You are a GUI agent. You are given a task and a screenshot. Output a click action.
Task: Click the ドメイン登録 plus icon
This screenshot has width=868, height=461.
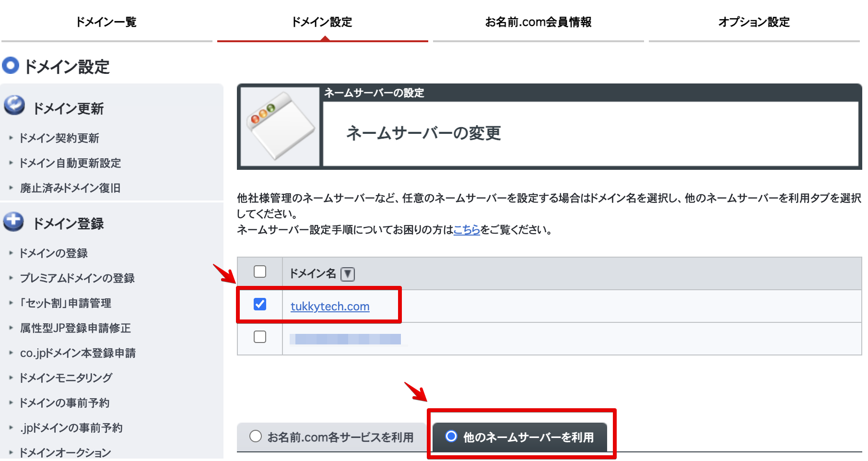click(x=13, y=222)
